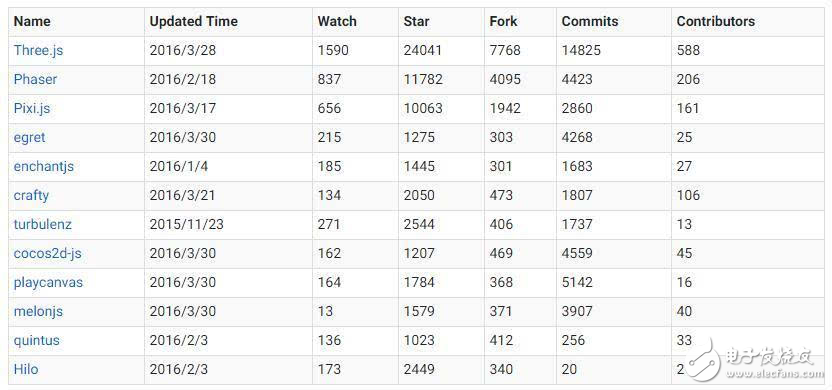The width and height of the screenshot is (832, 390).
Task: Follow the turbulenz link
Action: pos(42,224)
